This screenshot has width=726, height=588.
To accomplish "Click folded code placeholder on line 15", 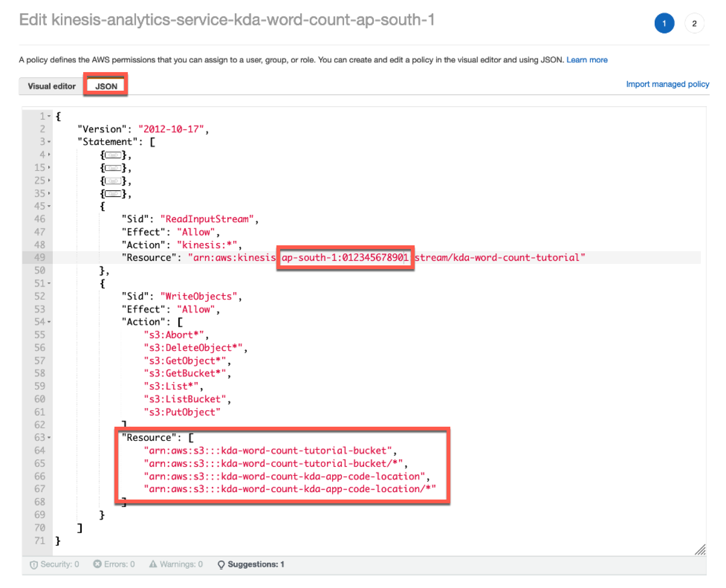I will [113, 168].
